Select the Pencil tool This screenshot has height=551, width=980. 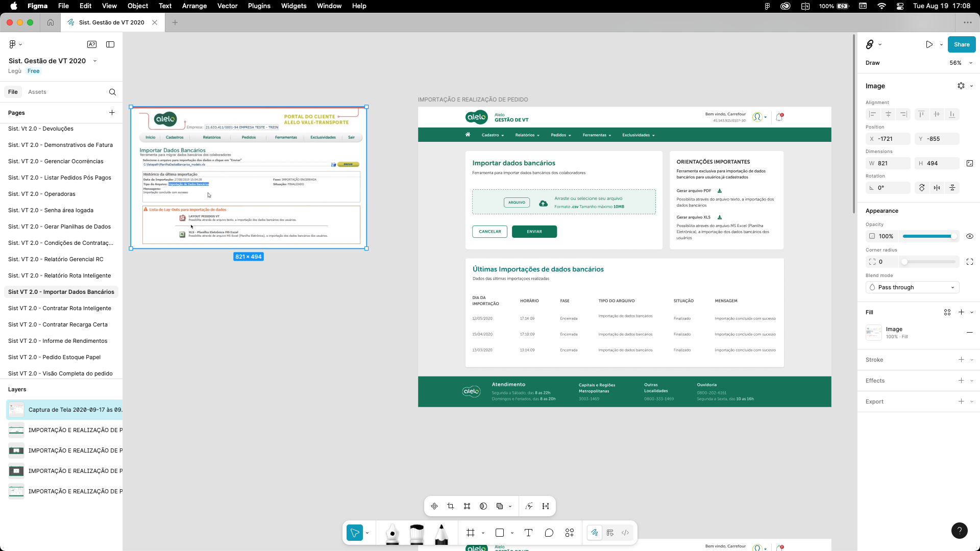[x=441, y=533]
